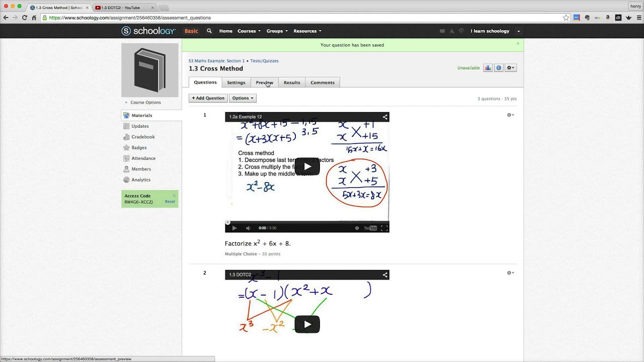Screen dimensions: 644x362
Task: Open the Gradebook sidebar item
Action: (x=143, y=137)
